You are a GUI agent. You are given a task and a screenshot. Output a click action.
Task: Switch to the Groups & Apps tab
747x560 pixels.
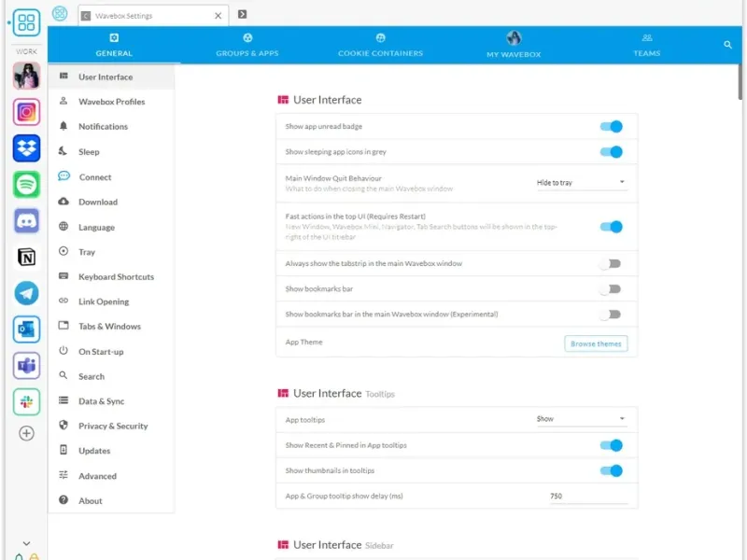[x=247, y=45]
